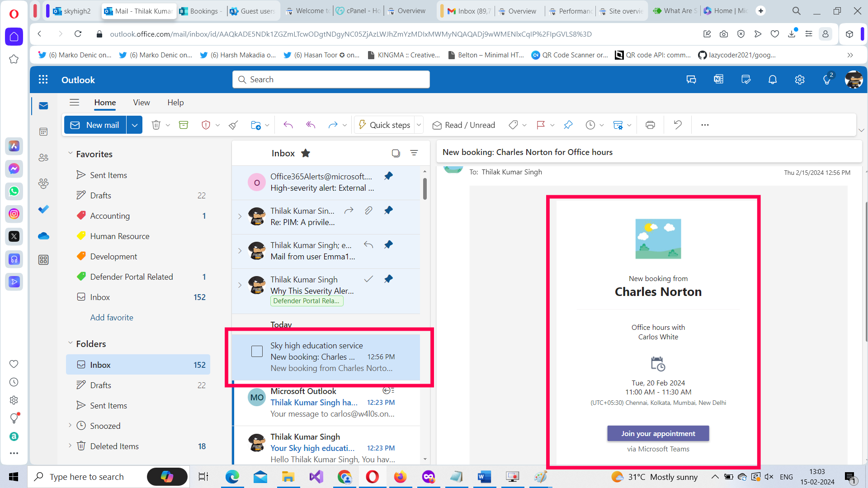The image size is (868, 488).
Task: Open Outlook Settings via the gear icon
Action: coord(799,80)
